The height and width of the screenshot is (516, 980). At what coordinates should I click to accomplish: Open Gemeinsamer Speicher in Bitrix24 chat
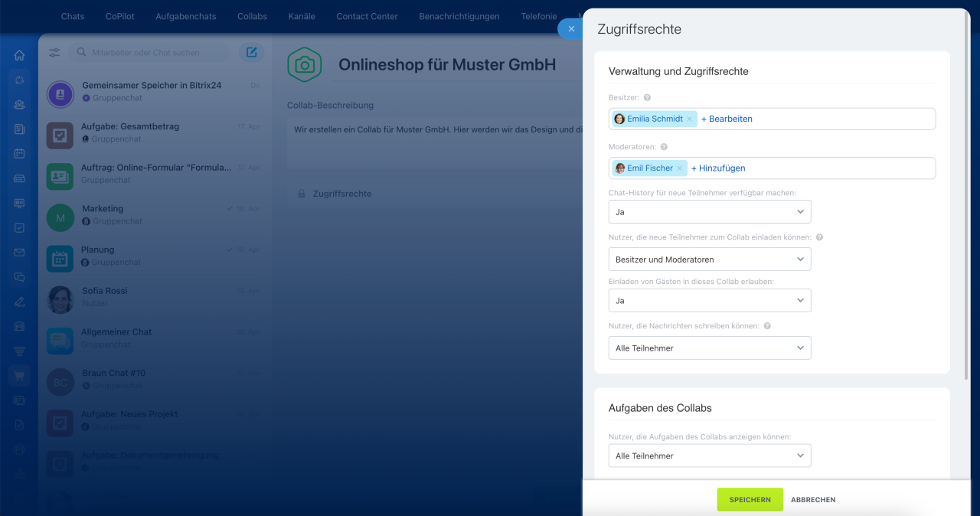tap(155, 94)
